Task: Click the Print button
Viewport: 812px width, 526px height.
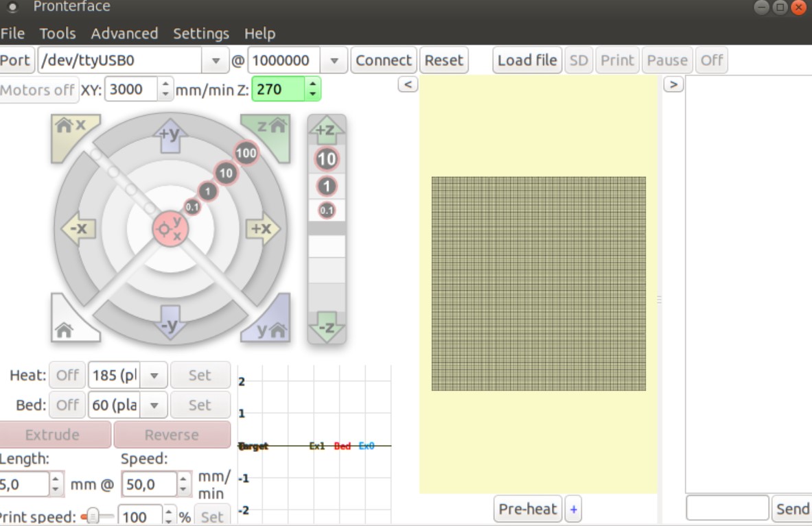Action: 617,60
